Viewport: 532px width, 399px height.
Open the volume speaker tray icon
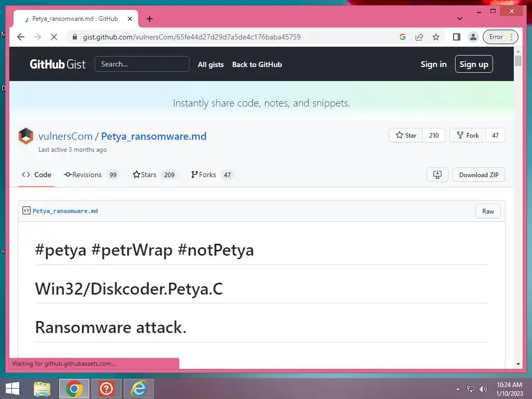(483, 389)
